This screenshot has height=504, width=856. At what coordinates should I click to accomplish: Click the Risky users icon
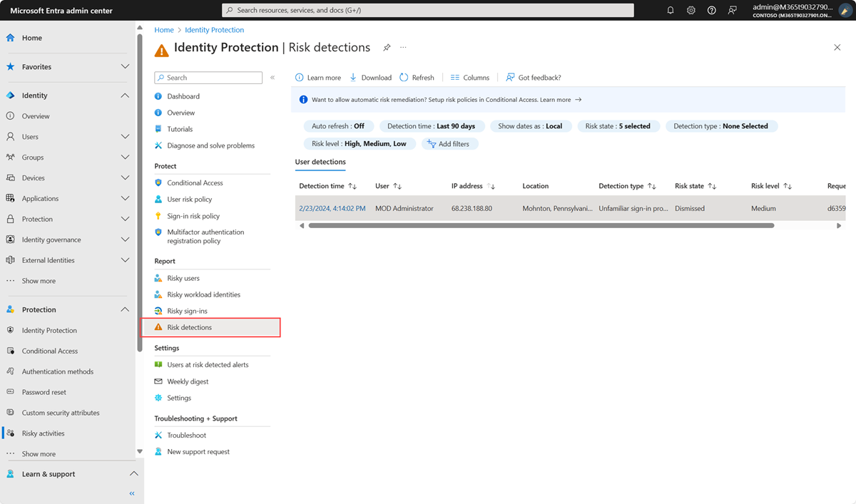click(x=158, y=278)
